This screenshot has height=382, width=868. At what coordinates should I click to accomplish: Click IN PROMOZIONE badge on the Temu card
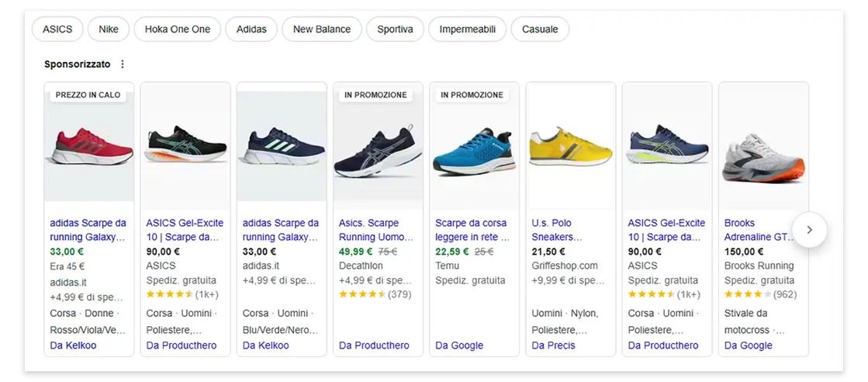click(472, 95)
